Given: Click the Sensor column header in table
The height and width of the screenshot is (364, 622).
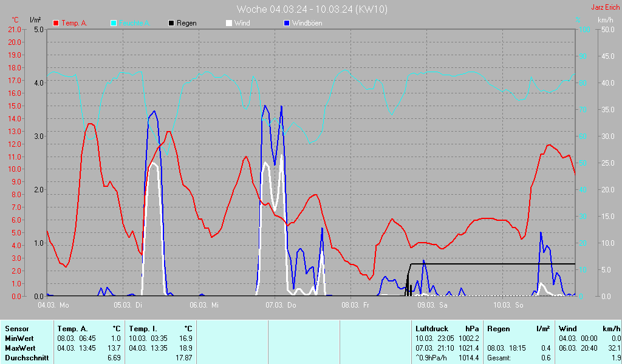Looking at the screenshot, I should (x=16, y=328).
